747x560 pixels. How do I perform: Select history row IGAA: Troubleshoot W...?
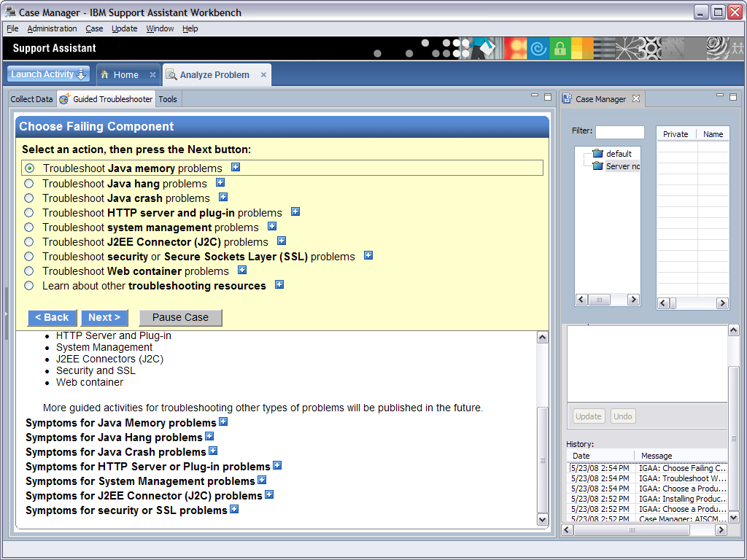648,478
